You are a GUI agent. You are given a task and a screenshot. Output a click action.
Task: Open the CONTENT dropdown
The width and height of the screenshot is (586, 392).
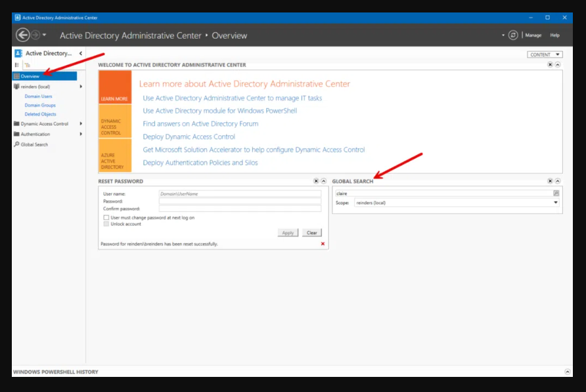click(545, 54)
